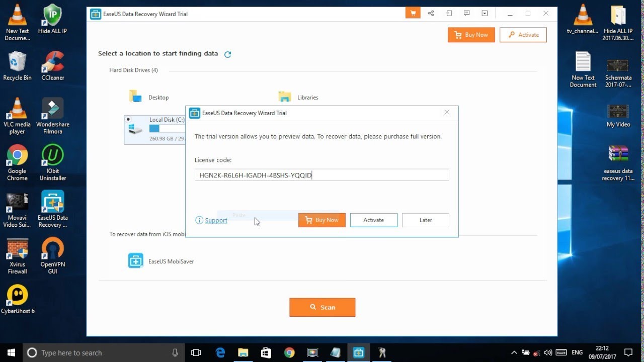
Task: Click the Activate button in main window header
Action: [x=523, y=35]
